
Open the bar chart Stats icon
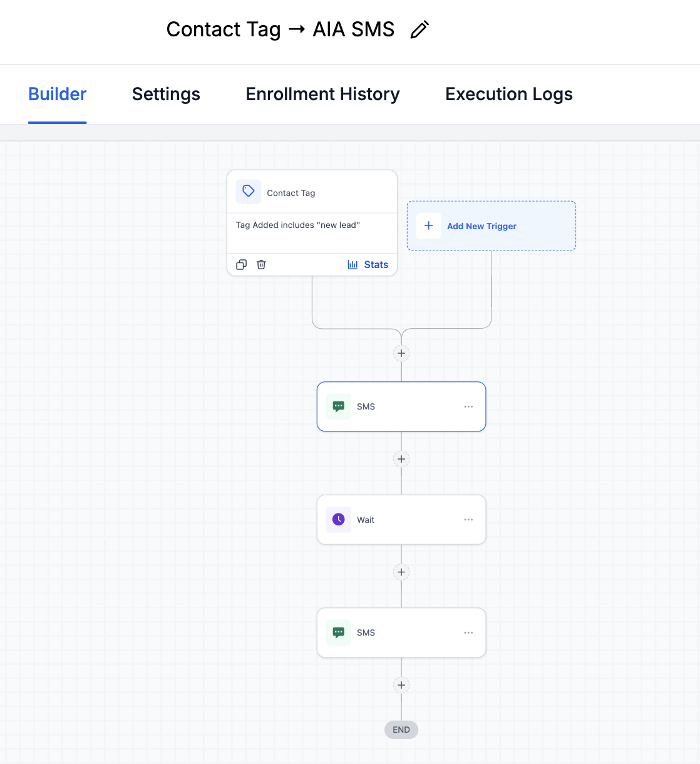353,264
